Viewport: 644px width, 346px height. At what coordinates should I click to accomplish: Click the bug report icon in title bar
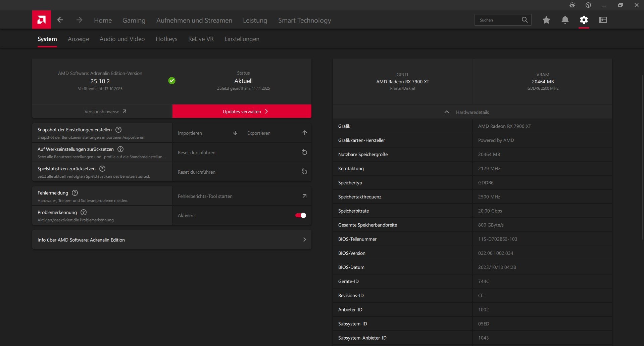point(572,5)
